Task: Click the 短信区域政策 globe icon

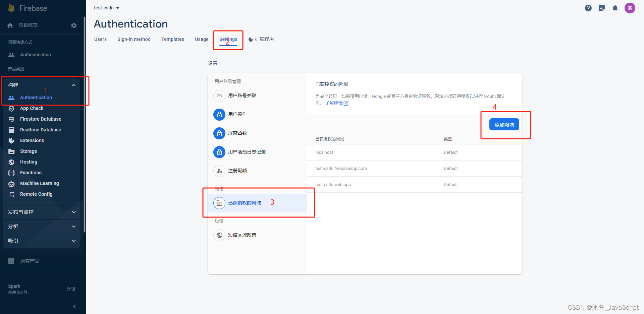Action: 219,235
